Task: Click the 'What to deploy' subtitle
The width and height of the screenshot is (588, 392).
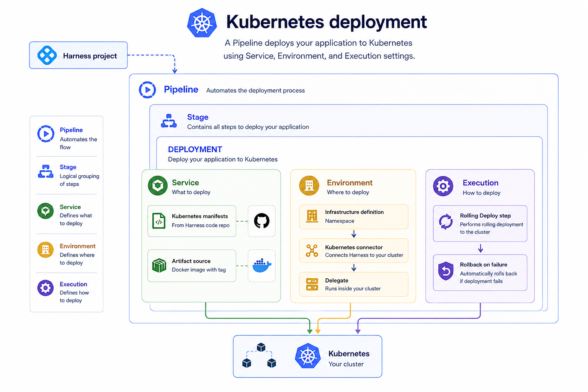Action: point(191,192)
